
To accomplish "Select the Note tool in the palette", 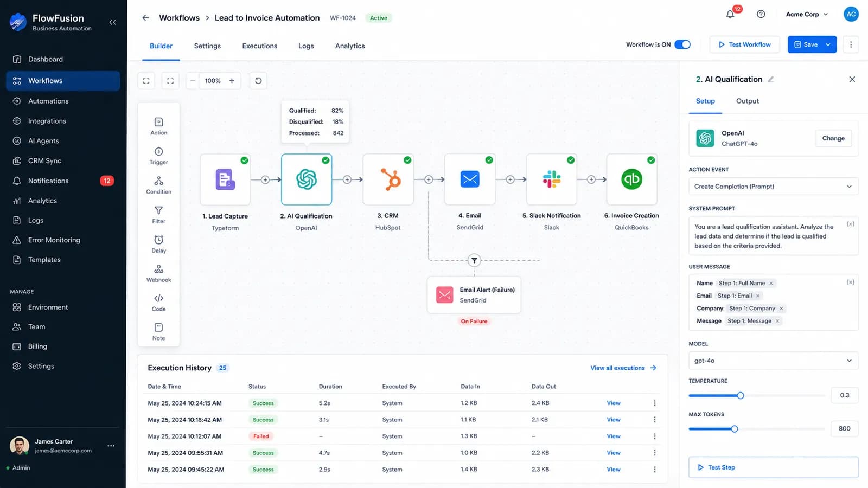I will tap(158, 332).
